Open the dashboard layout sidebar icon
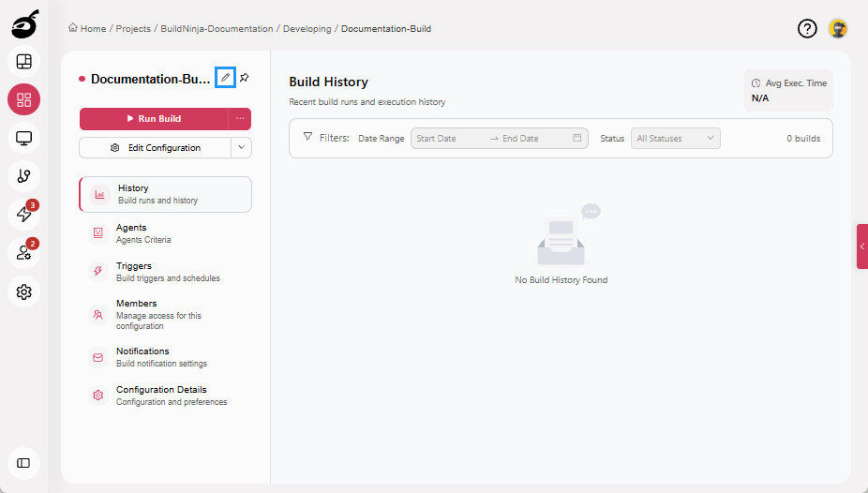This screenshot has height=493, width=868. tap(23, 62)
